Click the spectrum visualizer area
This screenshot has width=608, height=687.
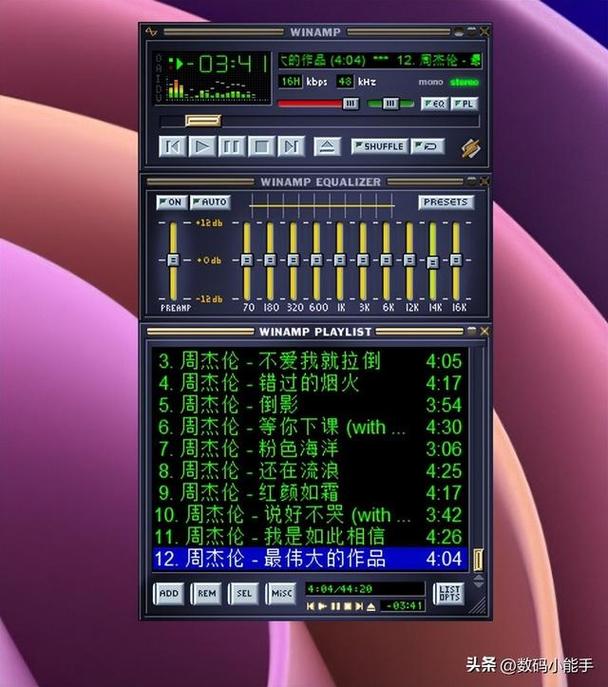212,89
